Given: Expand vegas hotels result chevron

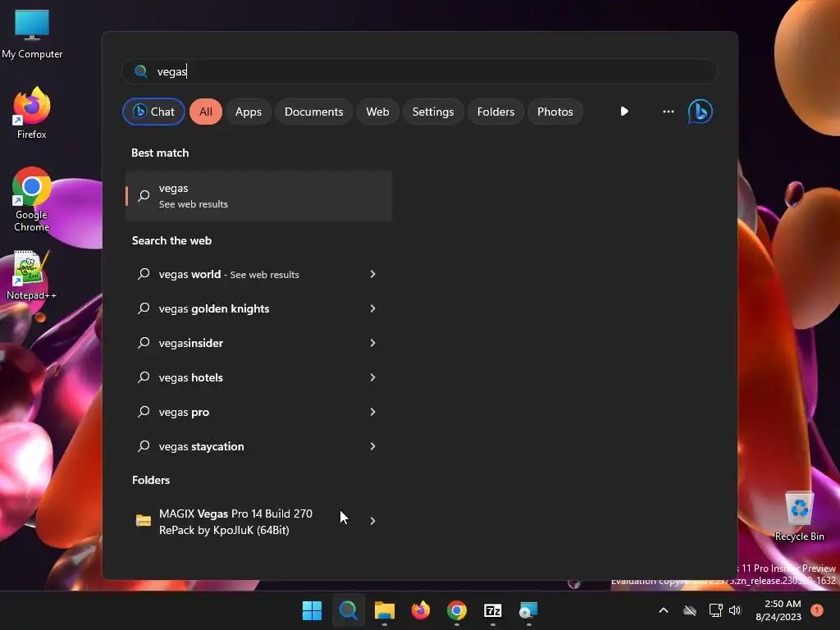Looking at the screenshot, I should tap(373, 377).
